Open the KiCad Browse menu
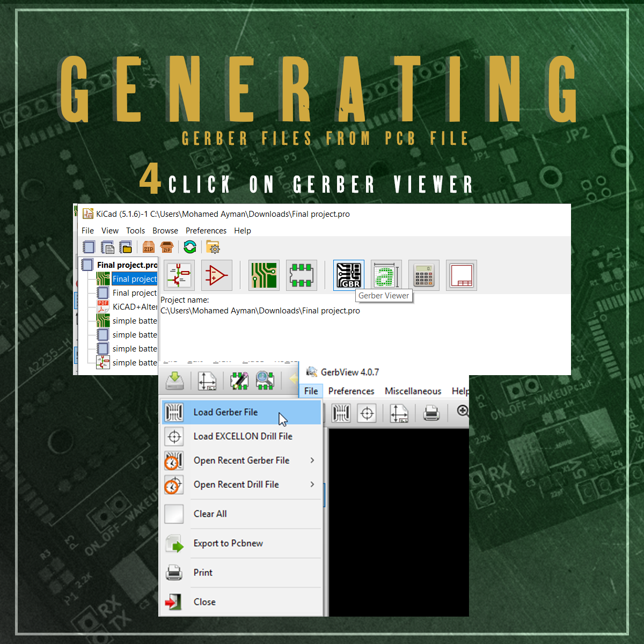 coord(165,231)
